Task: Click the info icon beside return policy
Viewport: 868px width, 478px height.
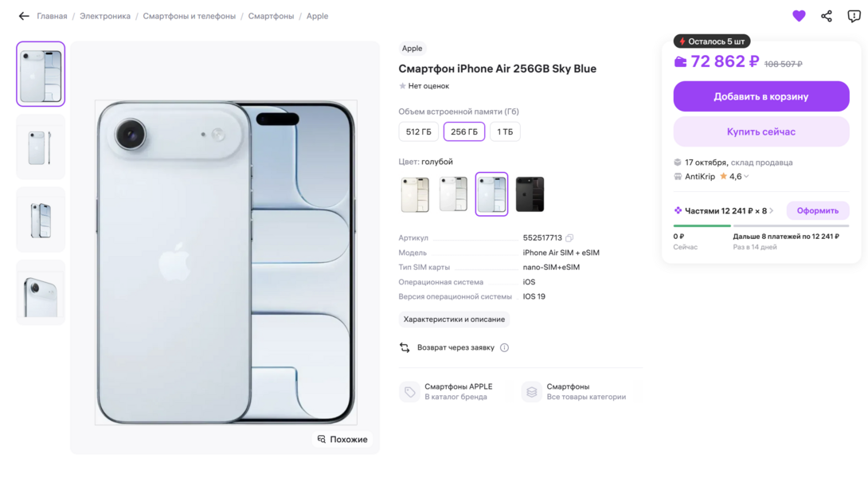Action: coord(504,348)
